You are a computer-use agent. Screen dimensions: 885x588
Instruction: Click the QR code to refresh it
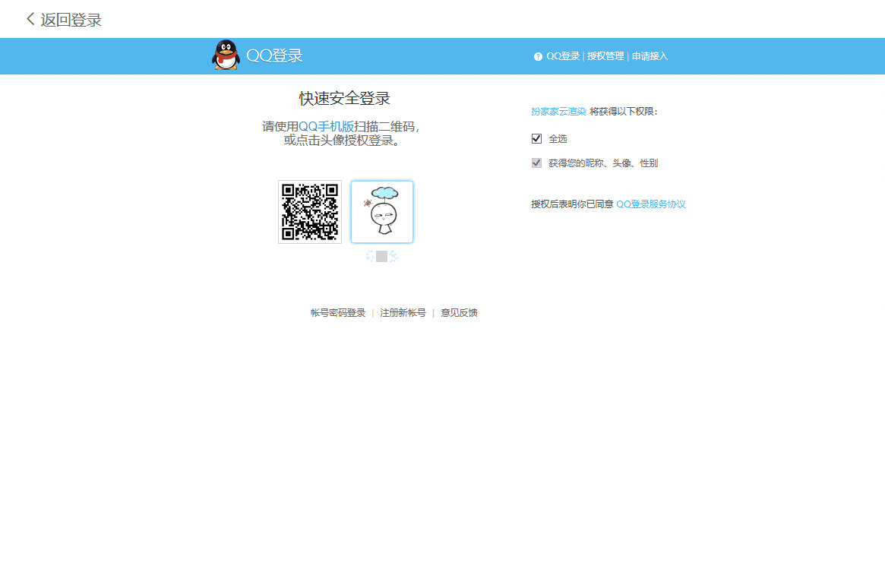310,212
